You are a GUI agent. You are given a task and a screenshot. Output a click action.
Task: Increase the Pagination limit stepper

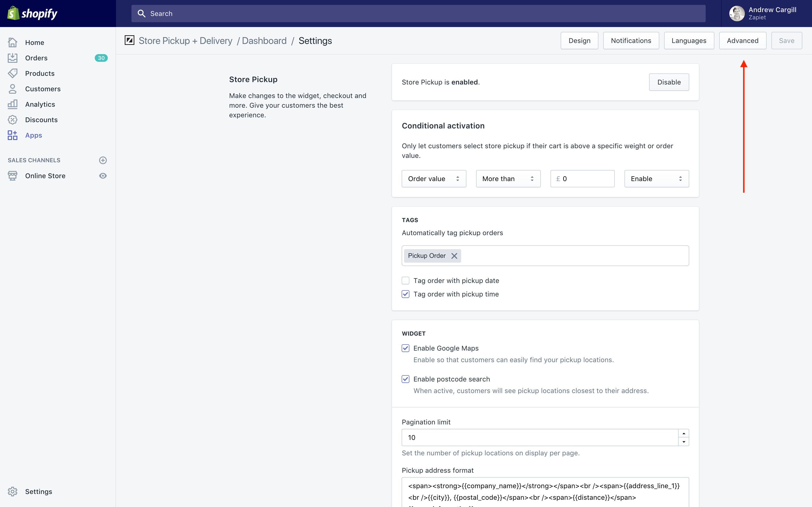(683, 433)
